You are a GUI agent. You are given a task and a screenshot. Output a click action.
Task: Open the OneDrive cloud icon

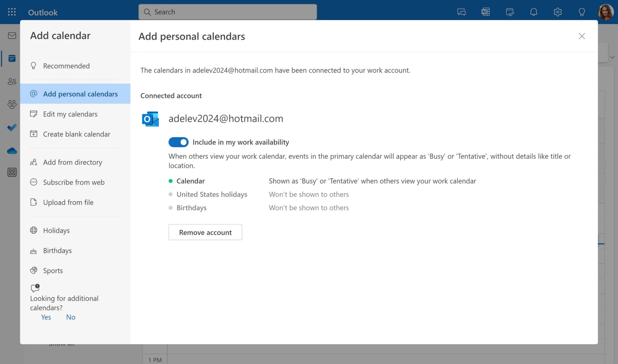(x=12, y=151)
